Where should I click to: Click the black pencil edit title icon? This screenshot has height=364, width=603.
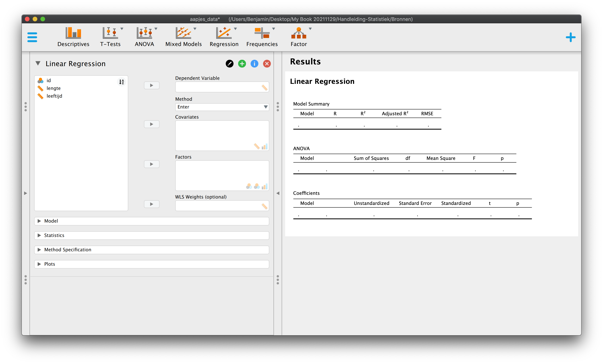(229, 64)
